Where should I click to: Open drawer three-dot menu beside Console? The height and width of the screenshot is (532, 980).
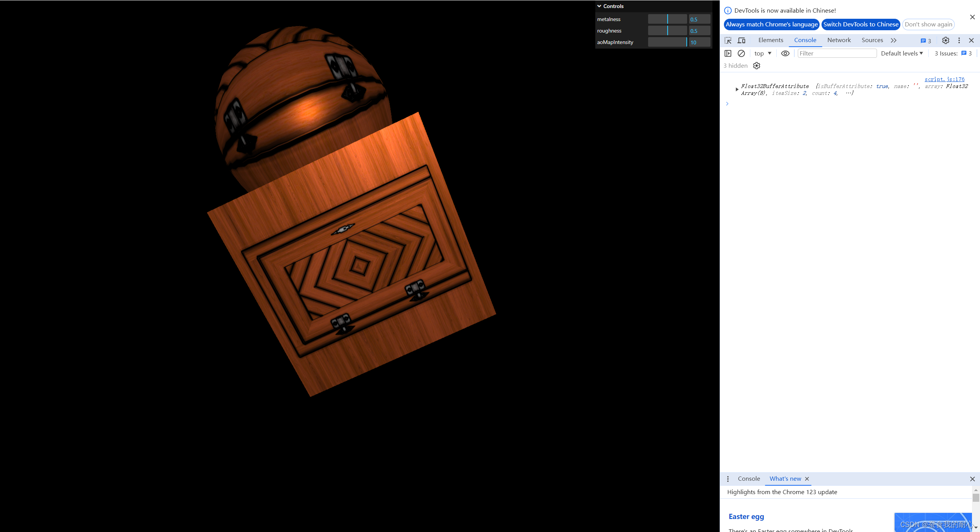click(x=728, y=479)
